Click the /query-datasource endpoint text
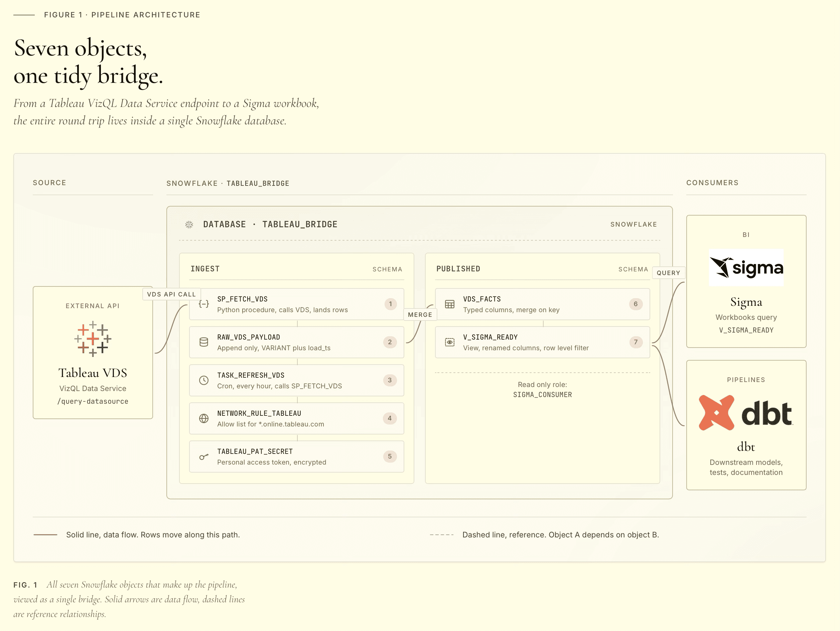This screenshot has width=840, height=631. (93, 401)
